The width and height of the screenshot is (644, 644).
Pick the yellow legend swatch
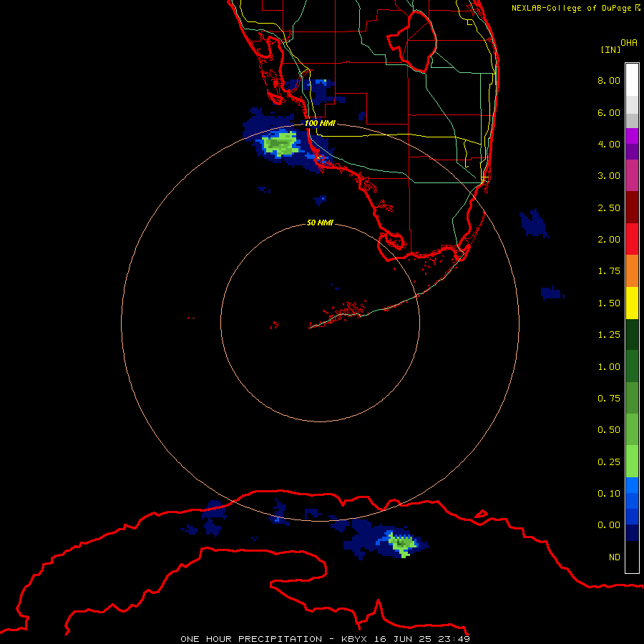pyautogui.click(x=632, y=303)
